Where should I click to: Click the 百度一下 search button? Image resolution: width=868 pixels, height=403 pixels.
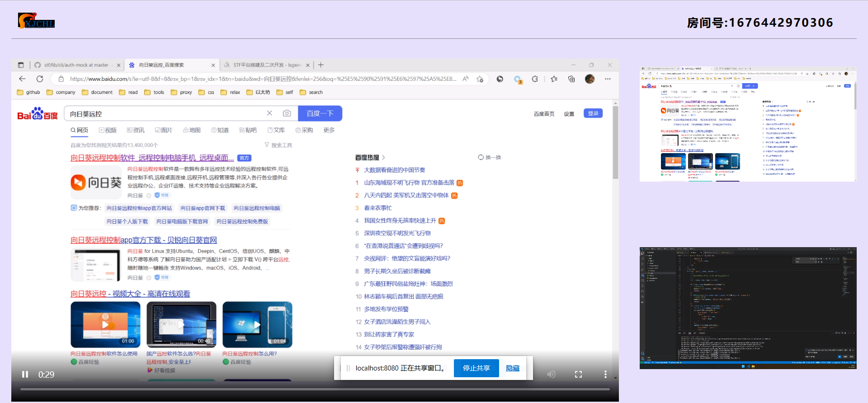pyautogui.click(x=320, y=113)
